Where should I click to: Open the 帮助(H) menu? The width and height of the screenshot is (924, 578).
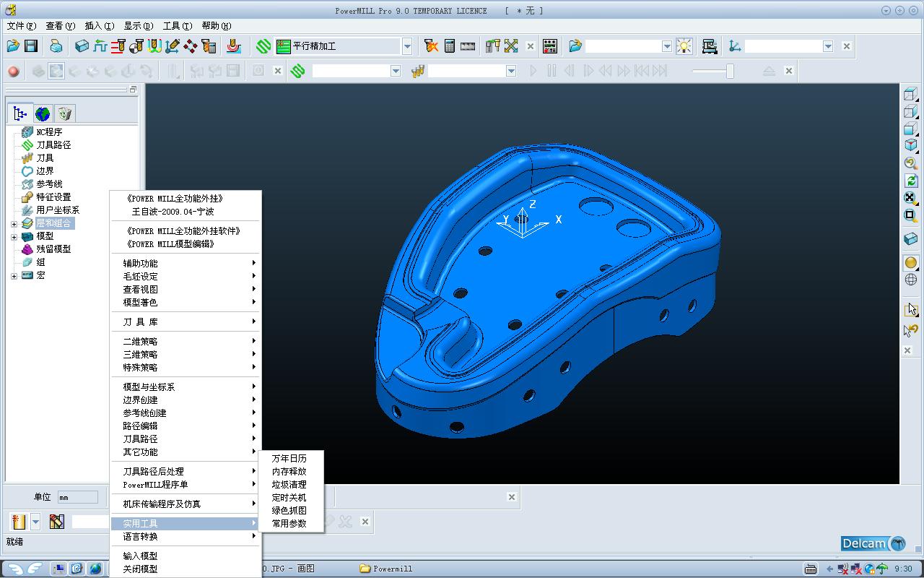coord(216,26)
